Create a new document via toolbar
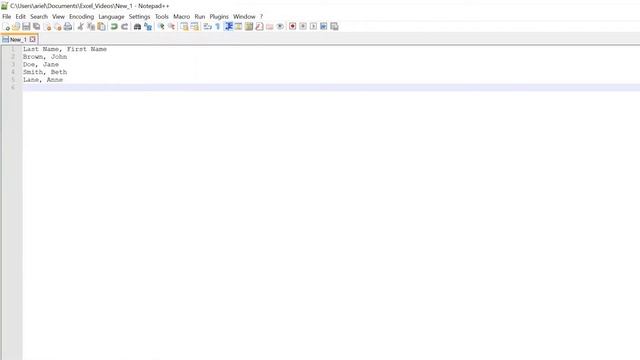The image size is (640, 360). (x=6, y=27)
